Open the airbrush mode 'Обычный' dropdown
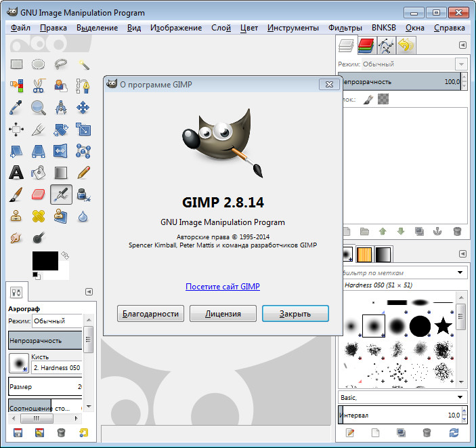Image resolution: width=476 pixels, height=448 pixels. click(56, 321)
